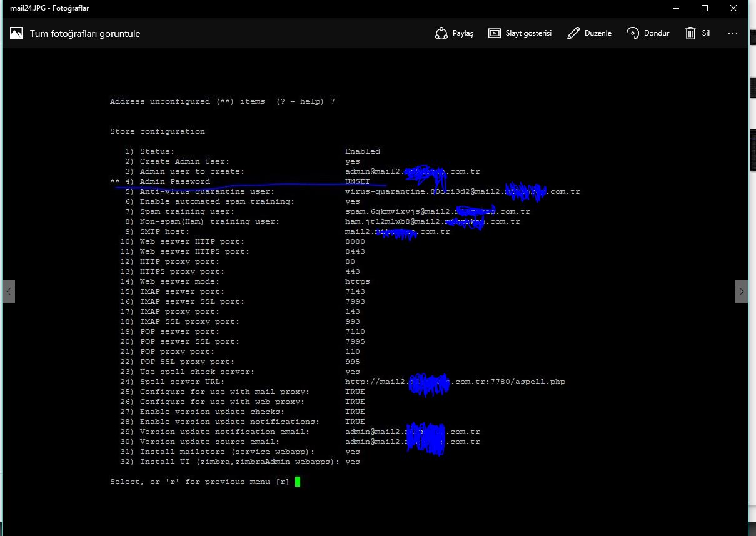Click '32) Install UI (zimbra,zimbraAdmin webapps):' line

pyautogui.click(x=230, y=462)
